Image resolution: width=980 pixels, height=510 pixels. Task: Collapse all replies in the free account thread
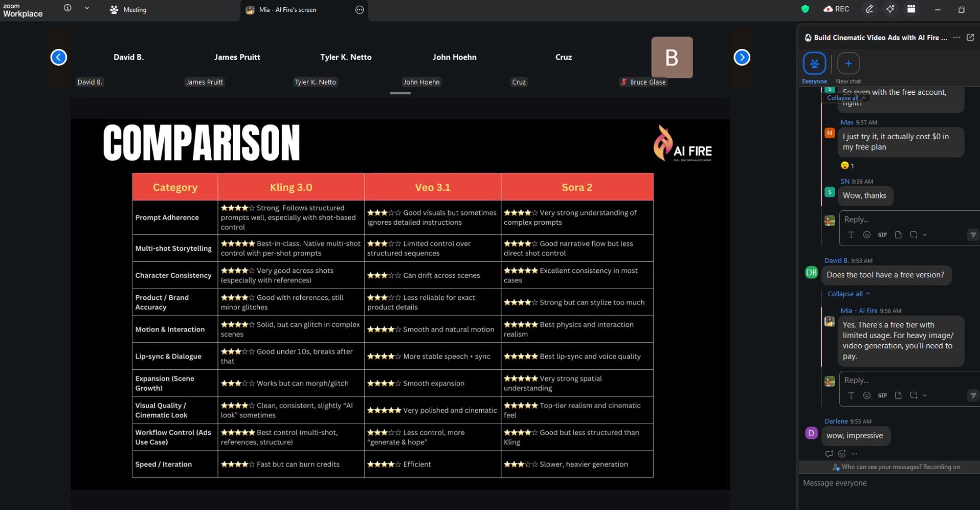click(x=846, y=98)
